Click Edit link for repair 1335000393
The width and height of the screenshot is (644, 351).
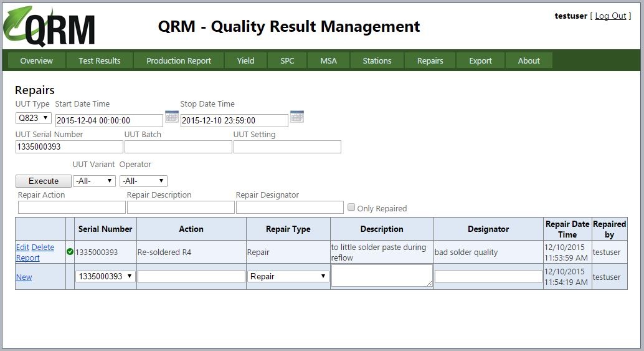22,247
